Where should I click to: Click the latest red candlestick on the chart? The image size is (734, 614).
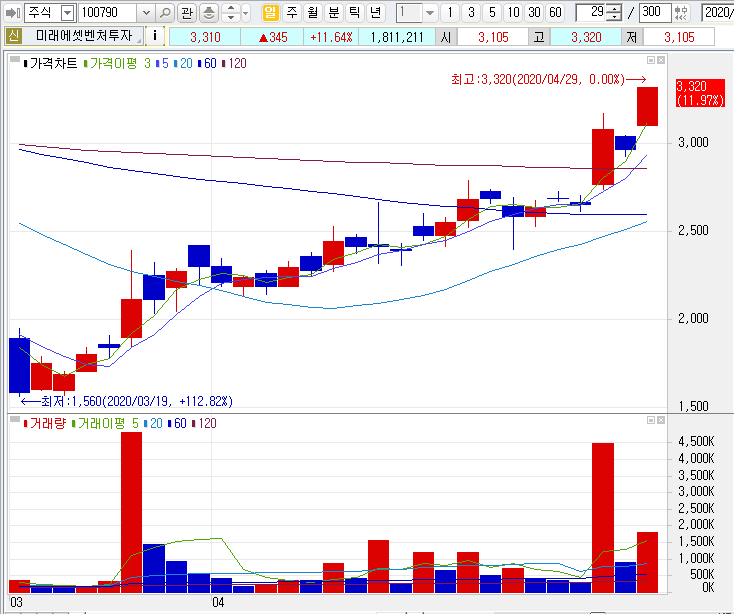pyautogui.click(x=647, y=106)
